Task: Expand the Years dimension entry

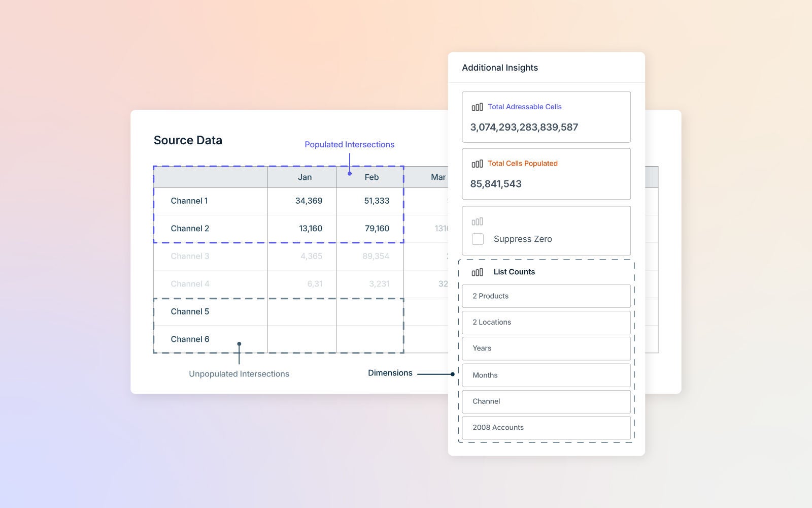Action: pyautogui.click(x=546, y=348)
